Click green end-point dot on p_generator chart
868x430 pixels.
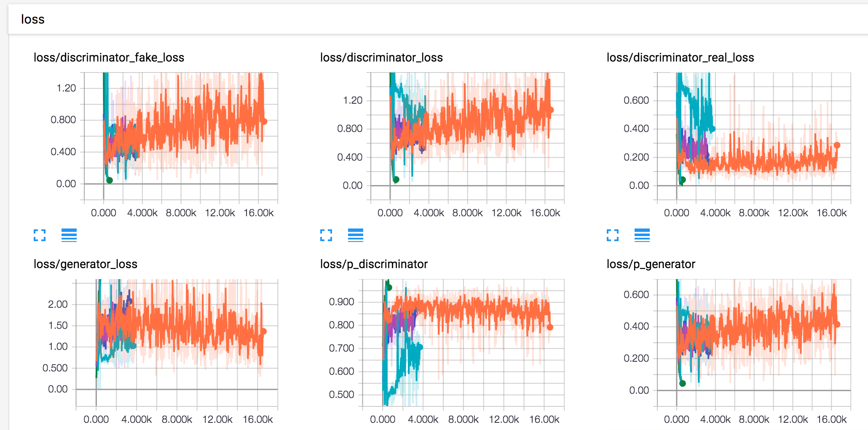683,383
